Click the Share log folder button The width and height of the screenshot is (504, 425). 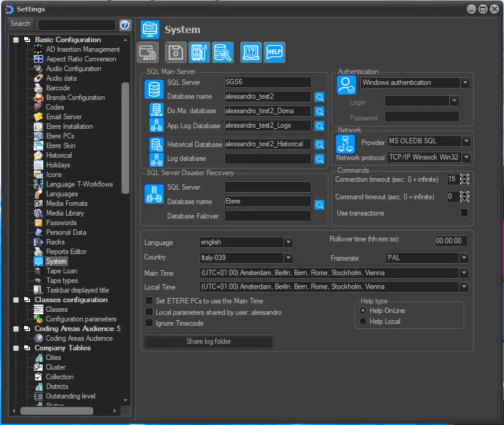[x=209, y=341]
